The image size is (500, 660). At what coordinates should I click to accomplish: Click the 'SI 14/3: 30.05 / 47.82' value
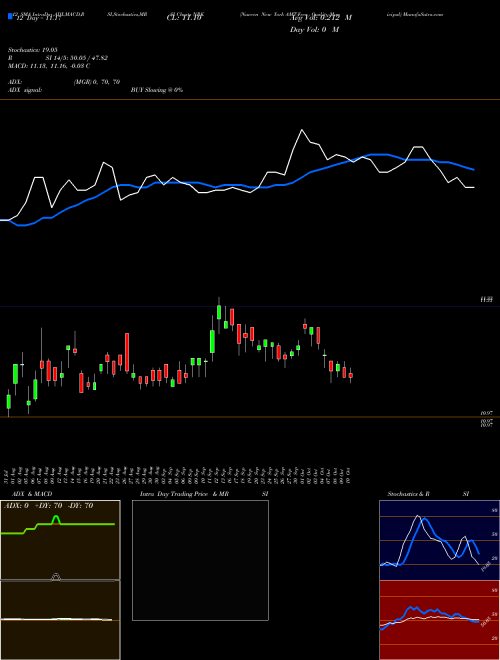(x=77, y=58)
